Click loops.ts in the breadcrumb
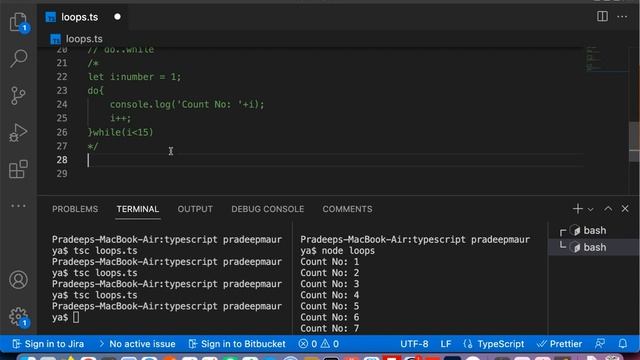640x360 pixels. coord(84,39)
